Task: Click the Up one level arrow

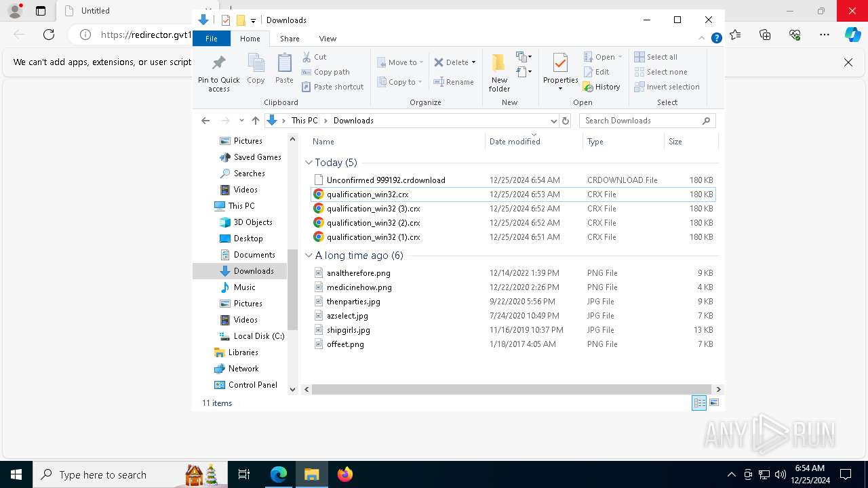Action: pyautogui.click(x=255, y=121)
